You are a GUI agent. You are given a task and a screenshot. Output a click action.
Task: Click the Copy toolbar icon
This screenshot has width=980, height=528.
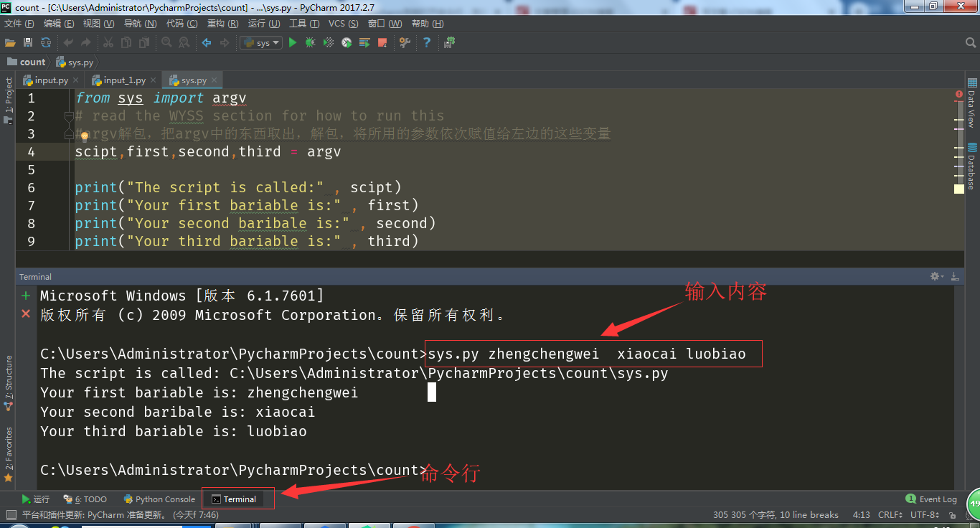point(126,43)
